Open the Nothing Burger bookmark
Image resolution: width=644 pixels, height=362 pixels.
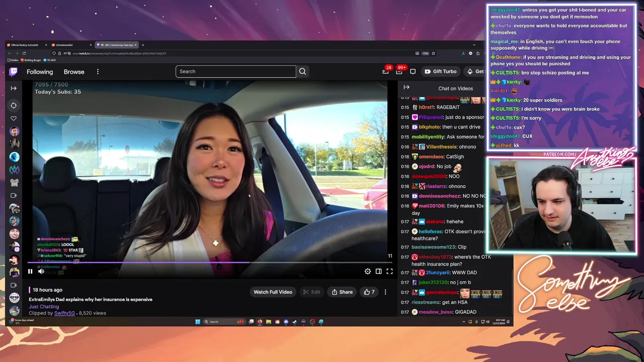point(31,60)
